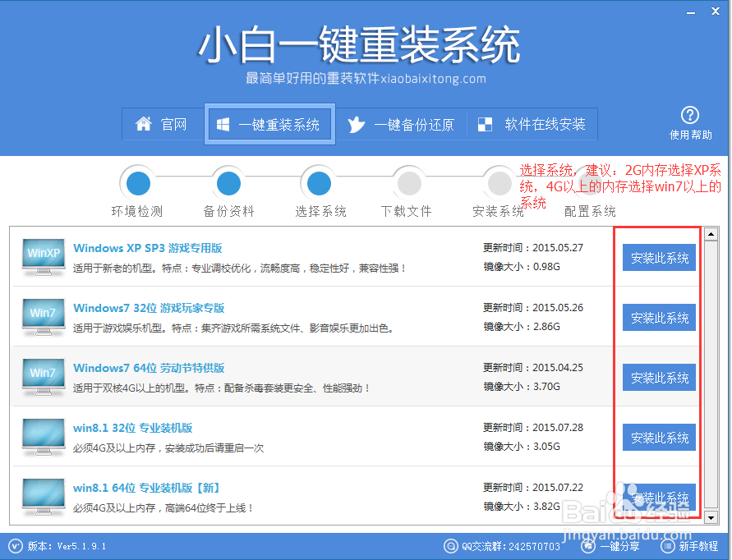
Task: Click the 一键分享 share icon
Action: [588, 546]
